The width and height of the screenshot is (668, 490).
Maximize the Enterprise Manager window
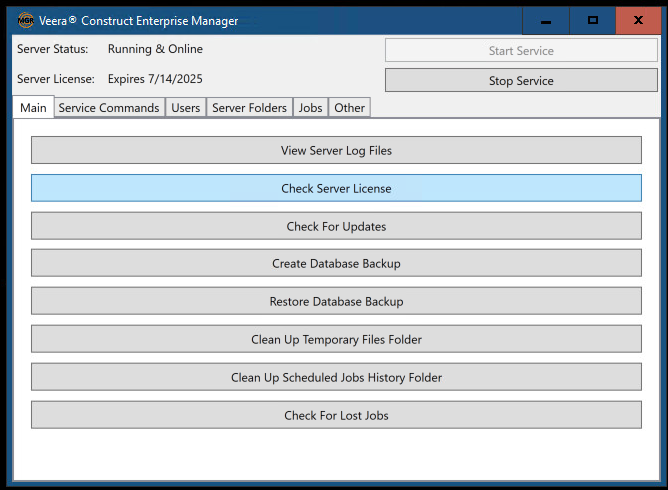pyautogui.click(x=593, y=20)
